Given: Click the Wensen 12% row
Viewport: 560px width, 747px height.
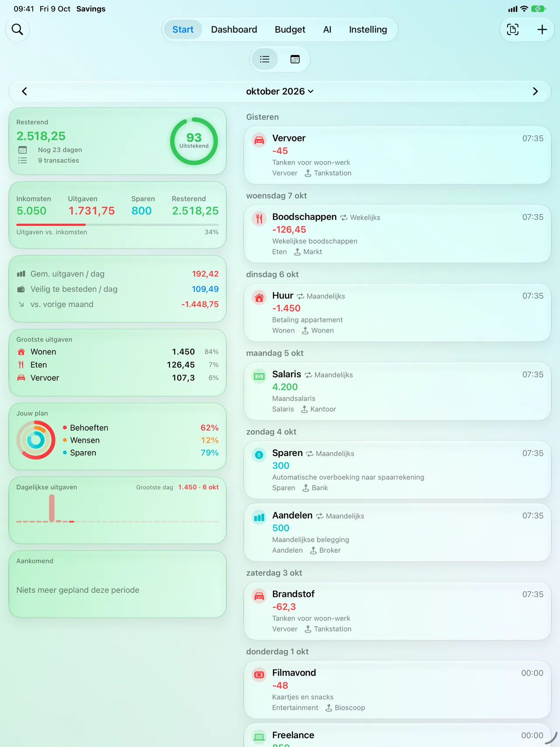Looking at the screenshot, I should coord(140,440).
